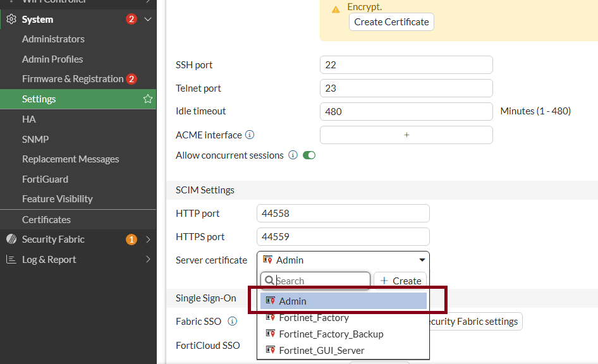Click the System gear icon in sidebar
The image size is (598, 364).
click(x=11, y=19)
